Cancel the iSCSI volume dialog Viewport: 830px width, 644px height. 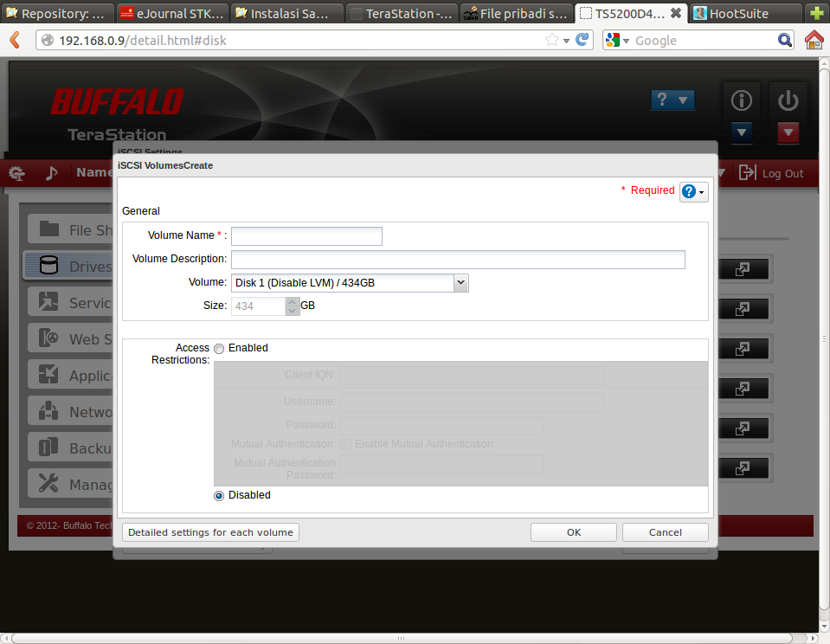665,532
